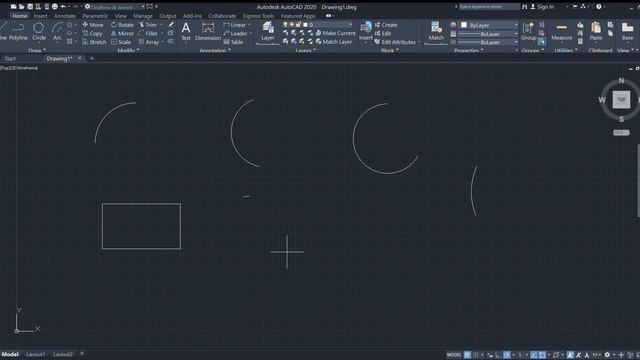Click Edit Attributes button
Viewport: 640px width, 360px height.
click(x=396, y=42)
